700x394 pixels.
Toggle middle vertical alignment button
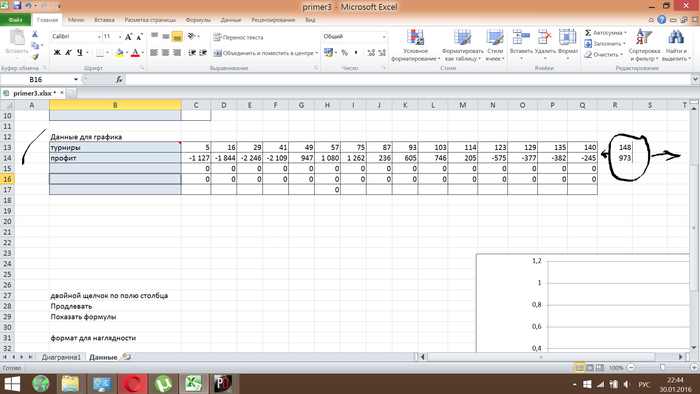166,37
